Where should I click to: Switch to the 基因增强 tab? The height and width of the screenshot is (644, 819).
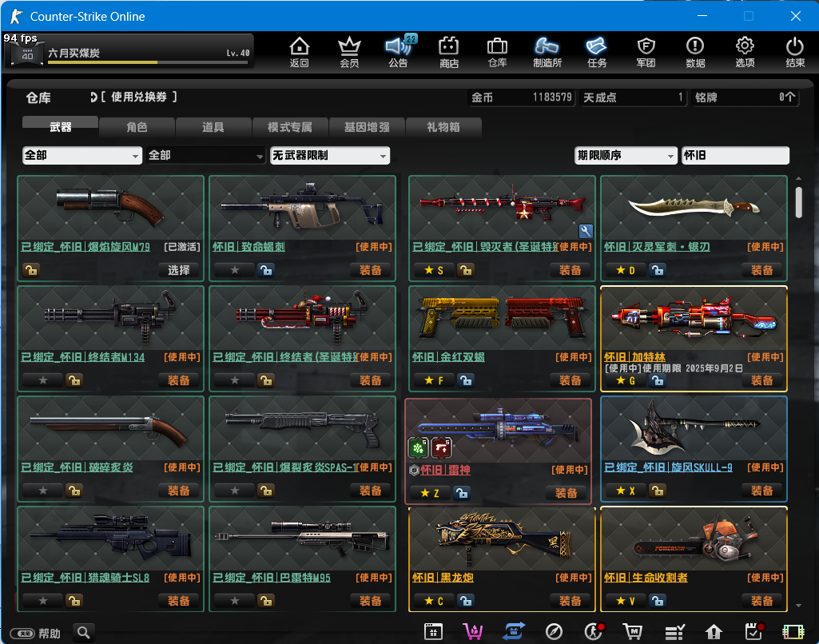(367, 127)
